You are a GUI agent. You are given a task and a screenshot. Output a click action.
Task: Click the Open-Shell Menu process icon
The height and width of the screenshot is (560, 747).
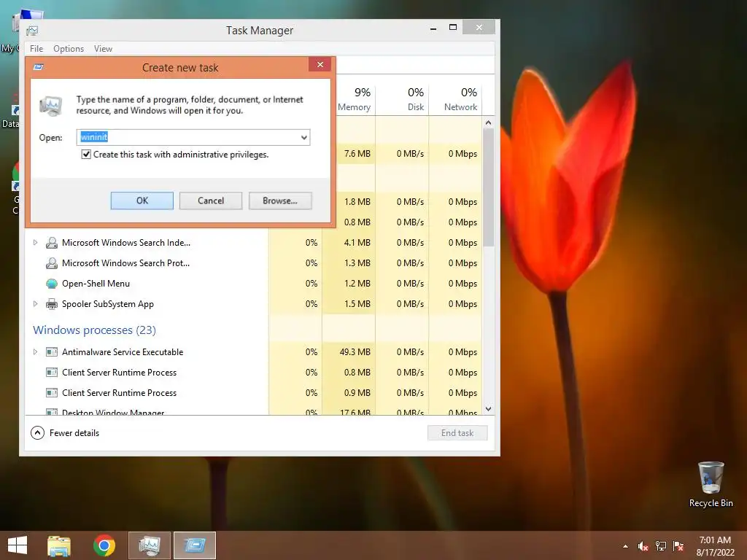tap(52, 284)
